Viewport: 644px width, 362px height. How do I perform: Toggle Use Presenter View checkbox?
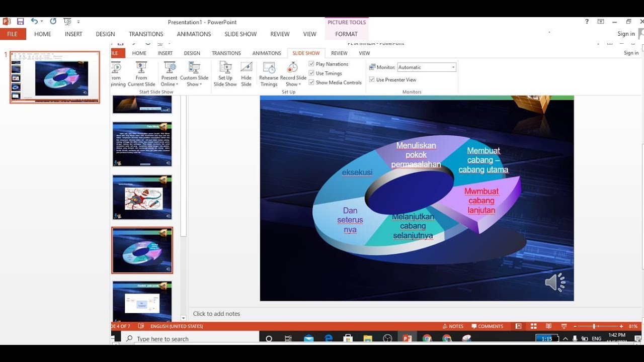[372, 79]
